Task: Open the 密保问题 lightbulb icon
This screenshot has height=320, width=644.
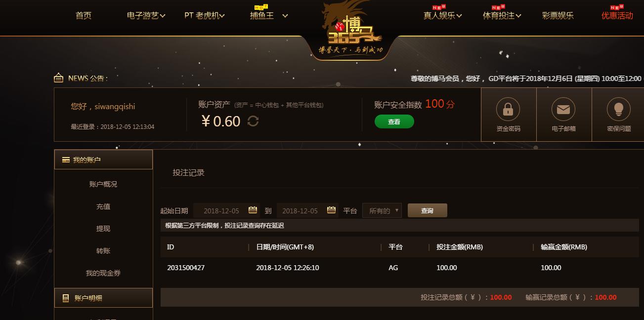Action: 618,109
